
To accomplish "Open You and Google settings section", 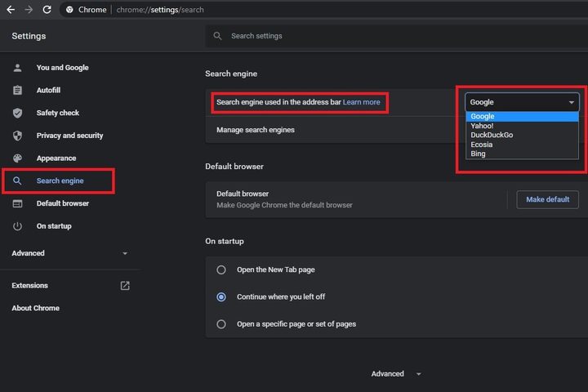I will coord(63,68).
